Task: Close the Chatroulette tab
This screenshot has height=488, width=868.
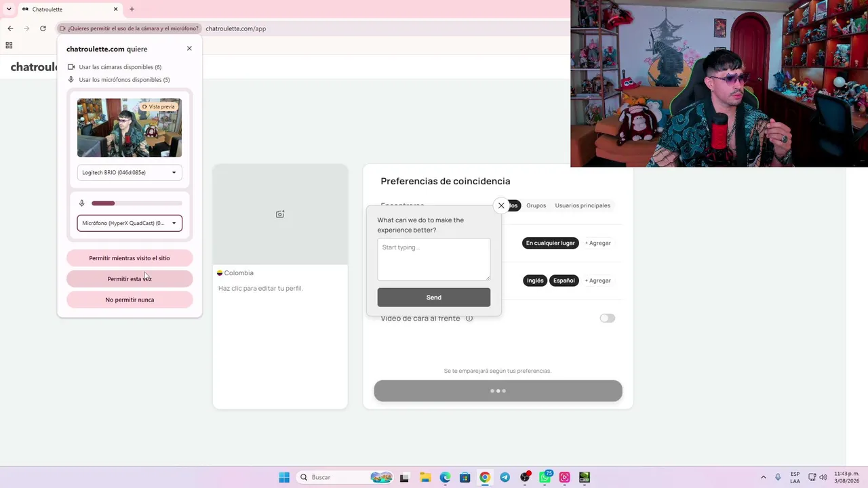Action: click(x=115, y=9)
